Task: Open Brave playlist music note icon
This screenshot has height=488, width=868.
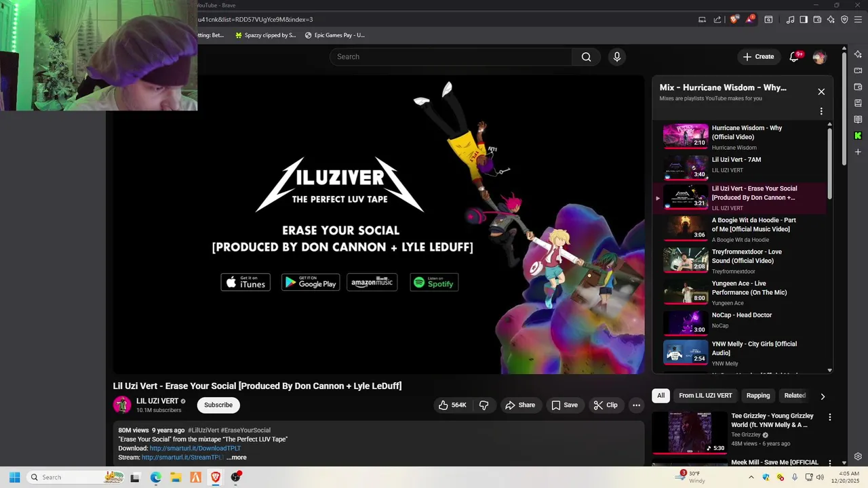Action: coord(790,20)
